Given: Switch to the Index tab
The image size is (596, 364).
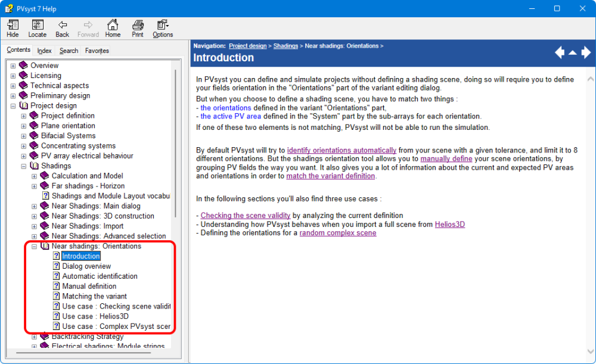Looking at the screenshot, I should tap(44, 51).
